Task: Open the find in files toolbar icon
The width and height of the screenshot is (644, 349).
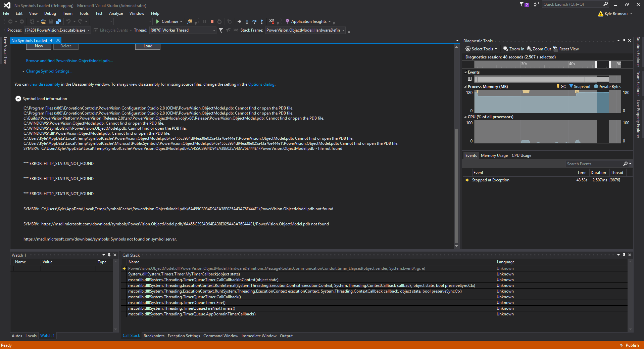Action: (x=190, y=21)
